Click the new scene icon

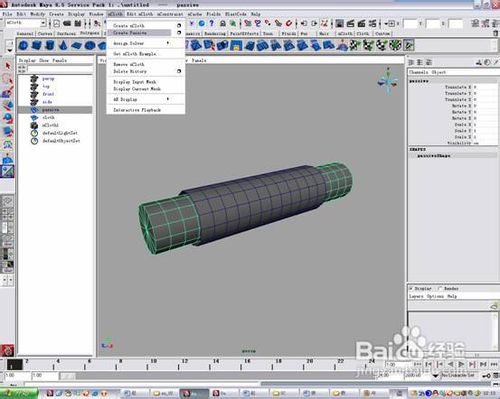pyautogui.click(x=57, y=23)
